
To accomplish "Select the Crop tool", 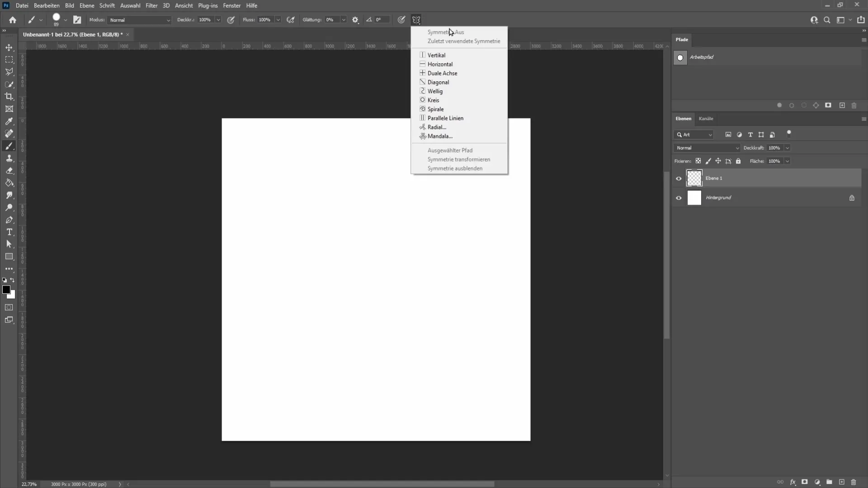I will click(9, 96).
